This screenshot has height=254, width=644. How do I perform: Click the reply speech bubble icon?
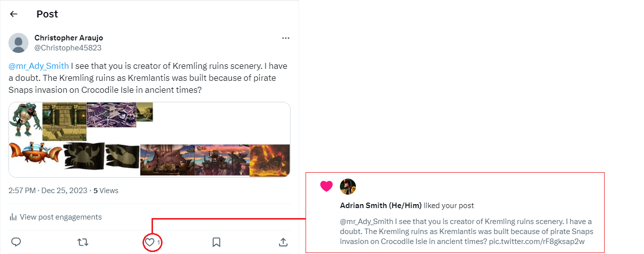[x=16, y=242]
